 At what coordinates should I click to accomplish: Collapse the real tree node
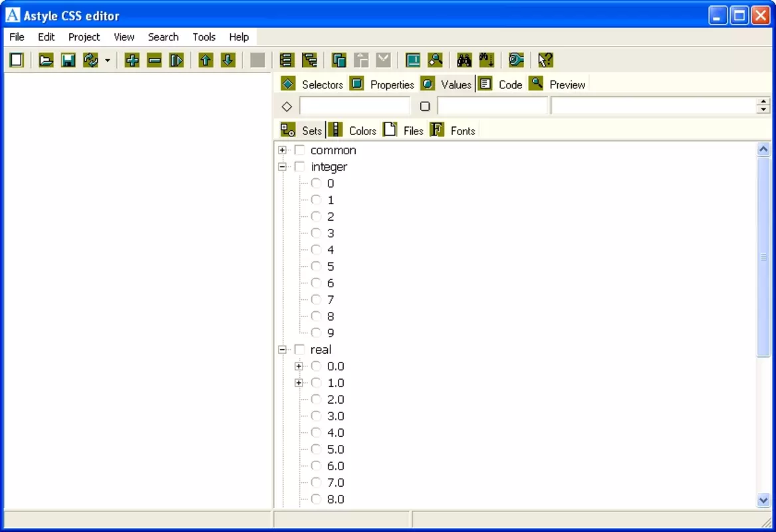click(282, 349)
